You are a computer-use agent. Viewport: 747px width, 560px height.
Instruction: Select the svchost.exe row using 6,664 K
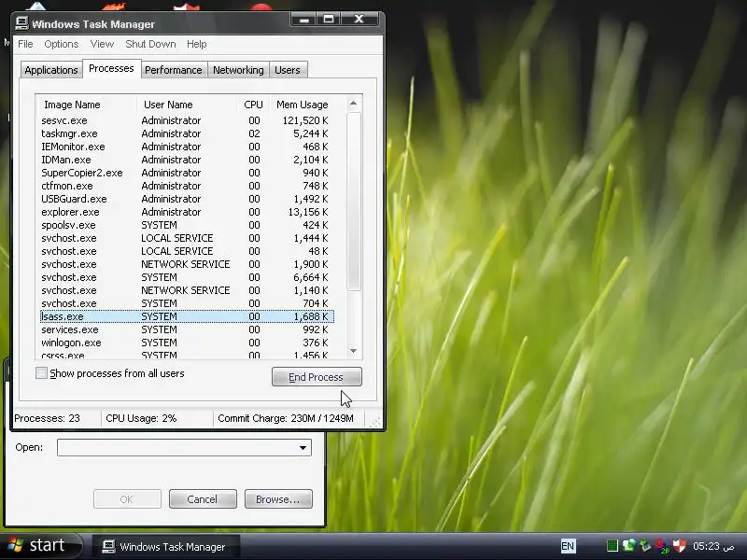187,277
